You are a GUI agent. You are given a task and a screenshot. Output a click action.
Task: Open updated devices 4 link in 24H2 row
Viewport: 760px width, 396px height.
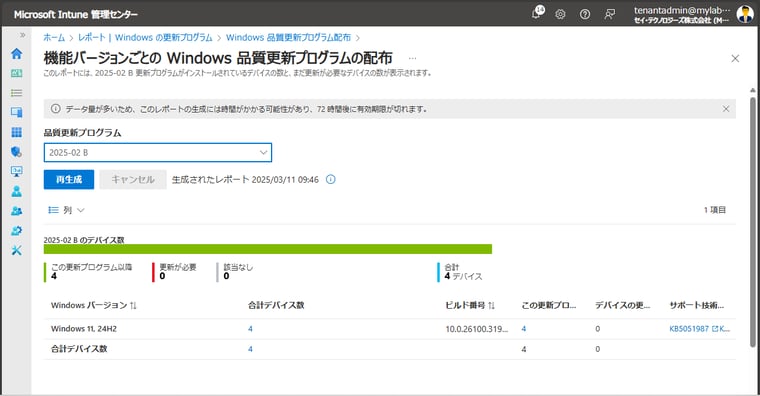click(x=523, y=329)
